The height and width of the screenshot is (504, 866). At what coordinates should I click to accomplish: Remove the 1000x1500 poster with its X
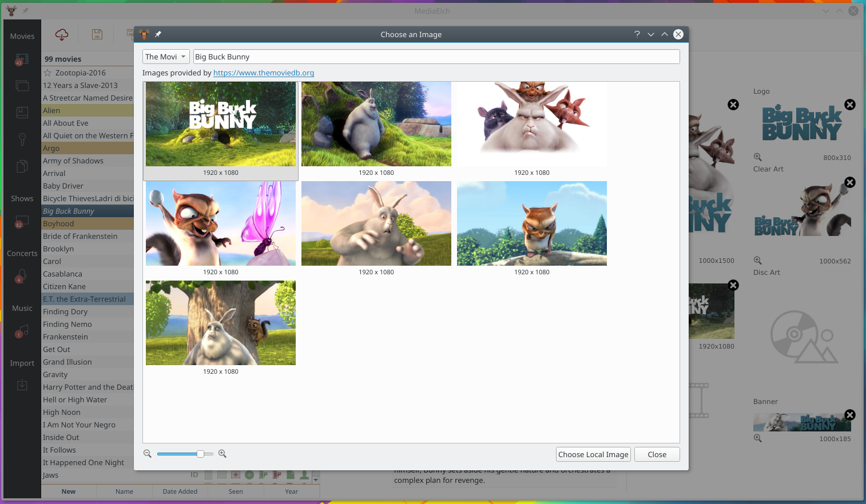pos(733,105)
